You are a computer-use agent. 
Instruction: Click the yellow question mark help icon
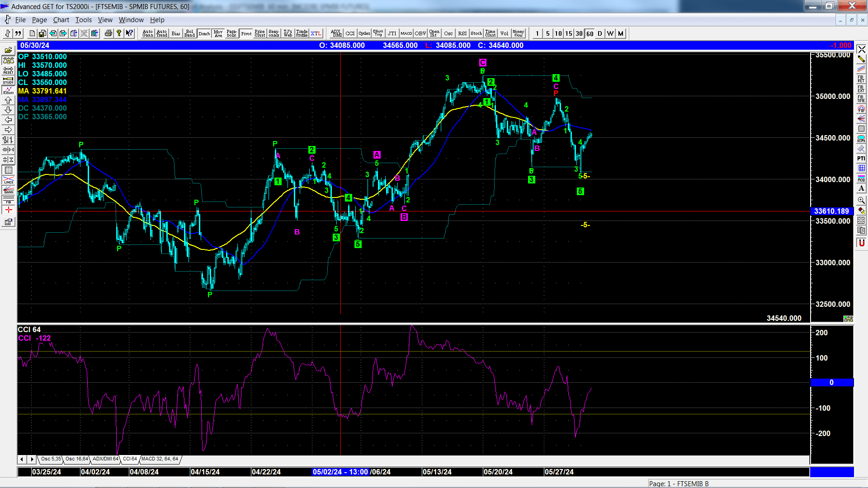pyautogui.click(x=119, y=33)
